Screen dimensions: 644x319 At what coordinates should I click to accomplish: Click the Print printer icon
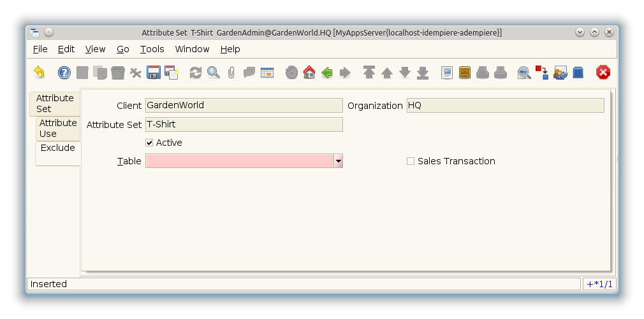pos(501,73)
